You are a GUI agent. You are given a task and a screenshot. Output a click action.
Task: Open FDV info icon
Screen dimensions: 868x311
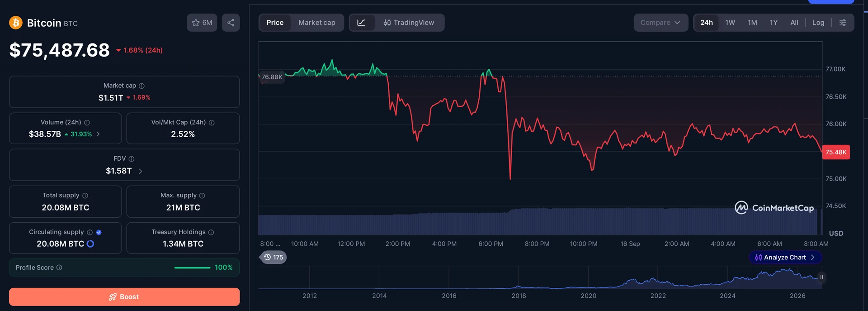coord(132,158)
